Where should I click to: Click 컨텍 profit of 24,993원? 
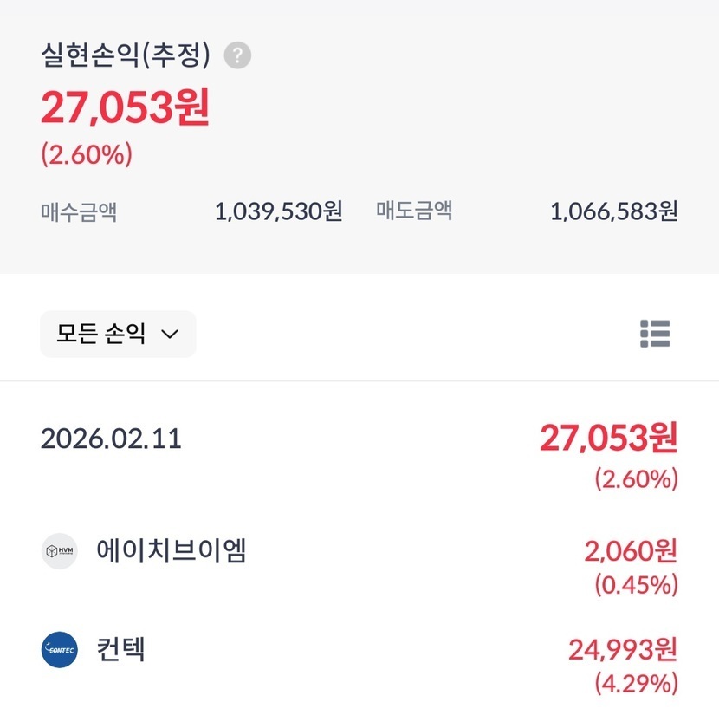click(622, 649)
